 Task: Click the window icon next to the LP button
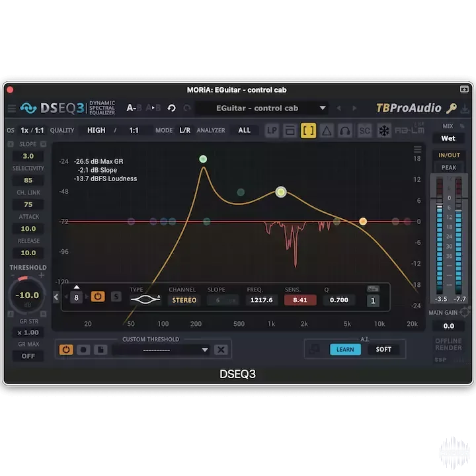coord(290,130)
